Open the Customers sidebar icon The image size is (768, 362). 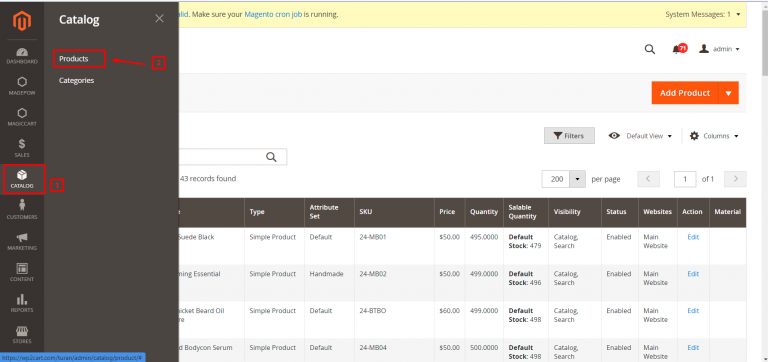(22, 210)
